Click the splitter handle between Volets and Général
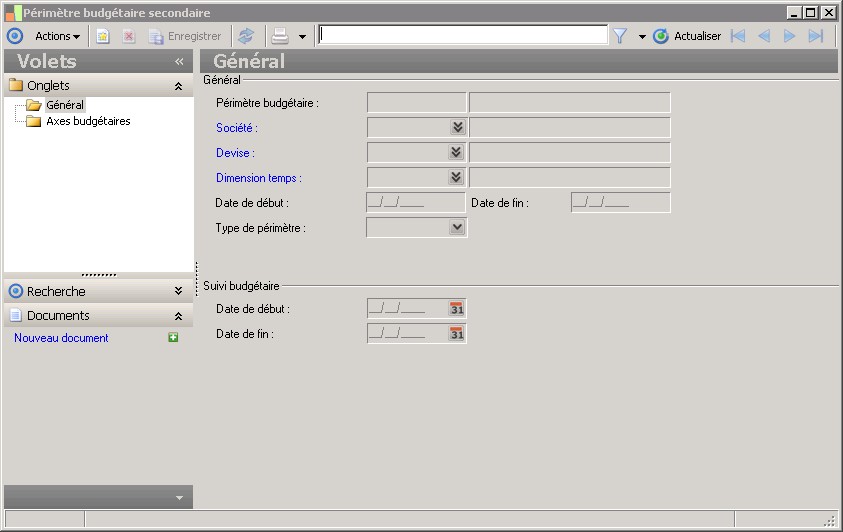Screen dimensions: 843x532 pos(197,279)
